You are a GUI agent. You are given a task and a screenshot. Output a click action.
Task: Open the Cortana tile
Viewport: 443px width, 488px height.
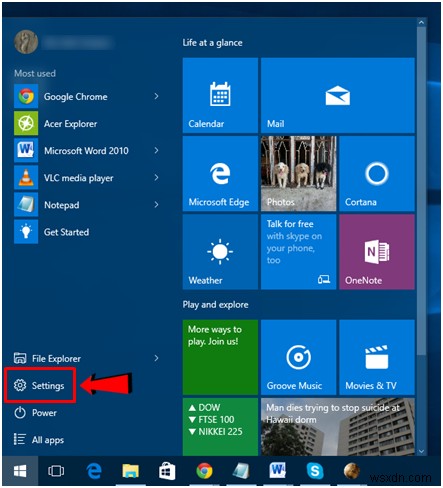tap(377, 173)
